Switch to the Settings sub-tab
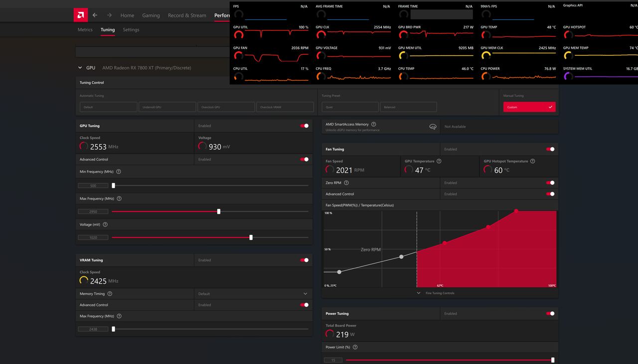 [131, 30]
